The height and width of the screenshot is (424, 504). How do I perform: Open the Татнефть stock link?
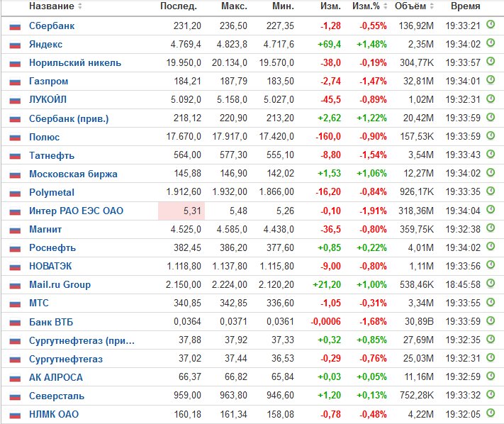pyautogui.click(x=52, y=155)
